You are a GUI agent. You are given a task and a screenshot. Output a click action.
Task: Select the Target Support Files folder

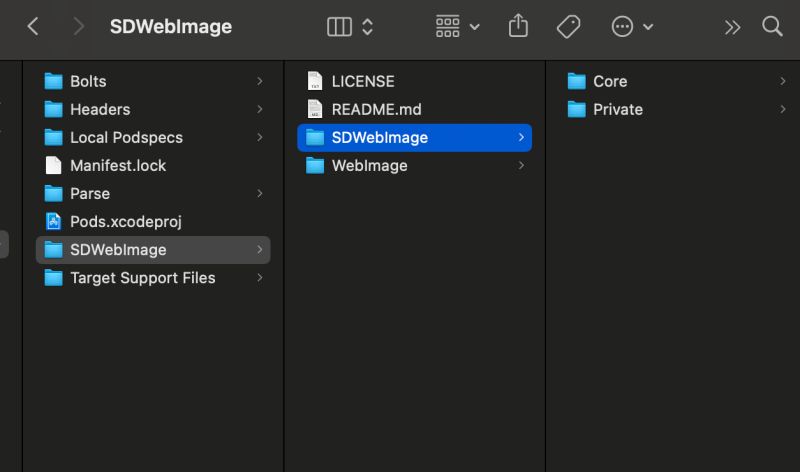(x=153, y=278)
